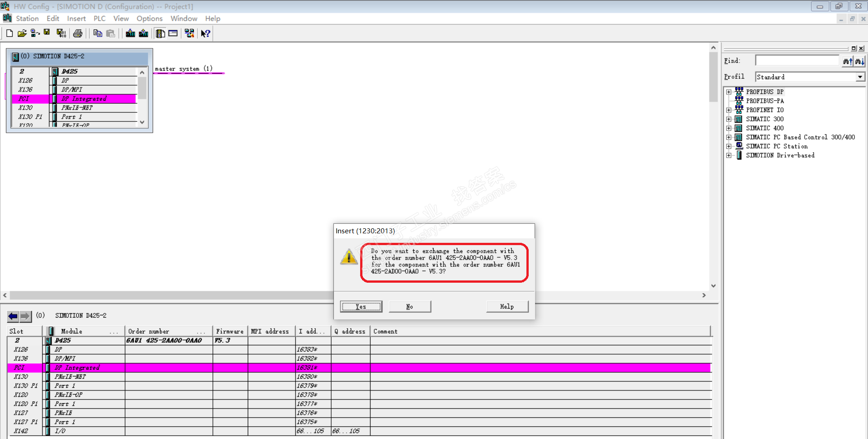Select the I/O row for slot X142
The image size is (868, 439).
tap(359, 431)
